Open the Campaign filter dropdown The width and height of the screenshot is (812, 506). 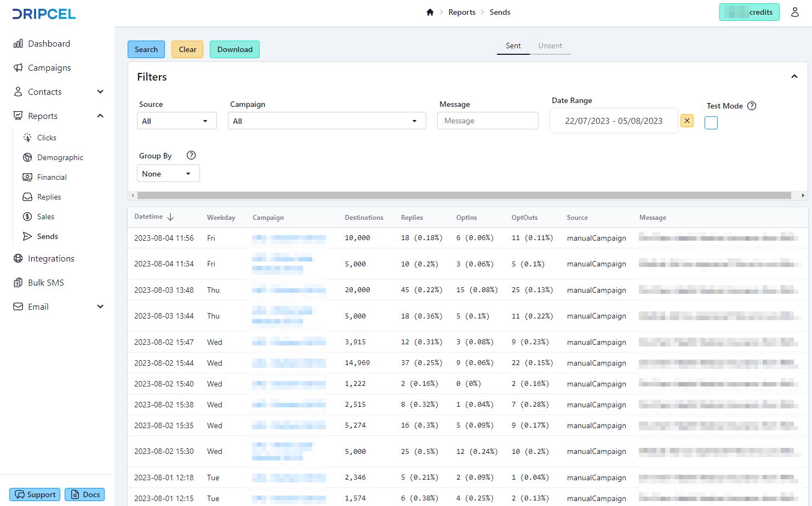point(327,121)
